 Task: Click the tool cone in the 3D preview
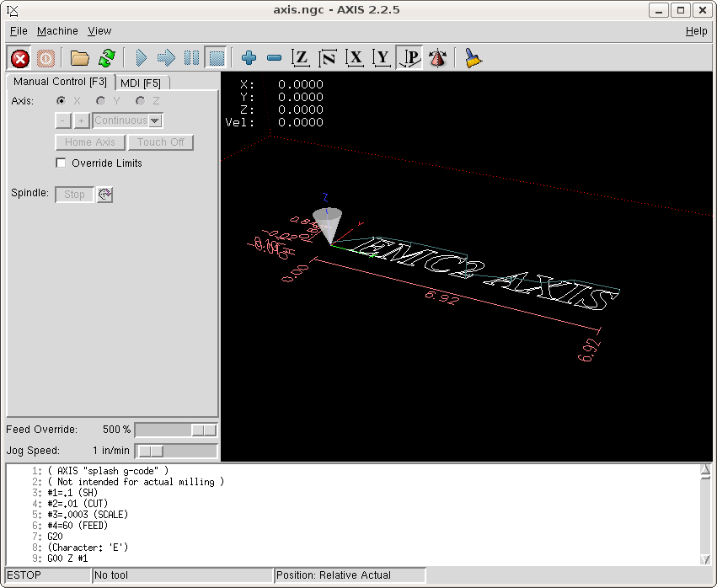[328, 226]
